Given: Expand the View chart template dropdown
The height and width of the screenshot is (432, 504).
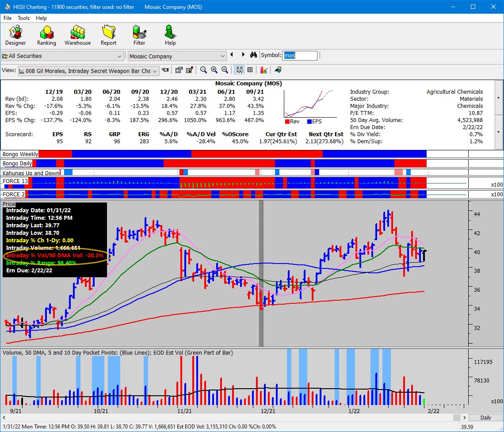Looking at the screenshot, I should 155,71.
